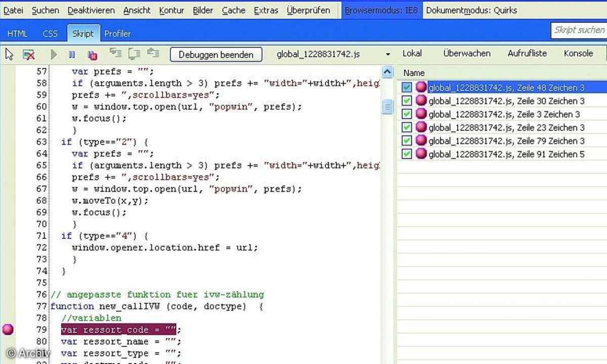Click breakpoint marker on line 79 gutter
The height and width of the screenshot is (364, 607).
[x=8, y=330]
